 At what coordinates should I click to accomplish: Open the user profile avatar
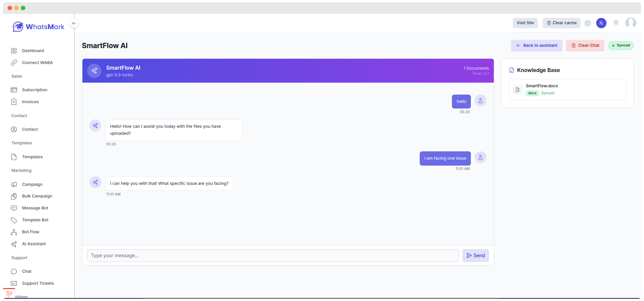[x=631, y=23]
